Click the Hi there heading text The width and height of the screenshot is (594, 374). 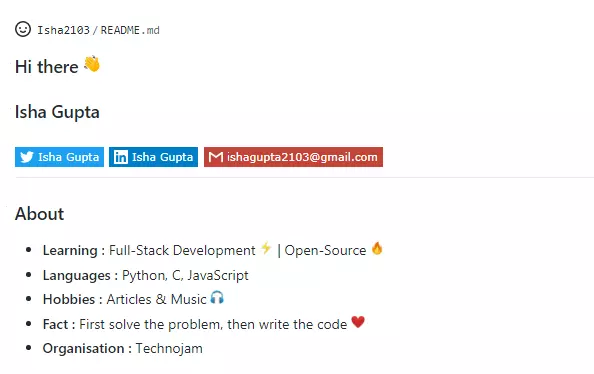pos(47,67)
